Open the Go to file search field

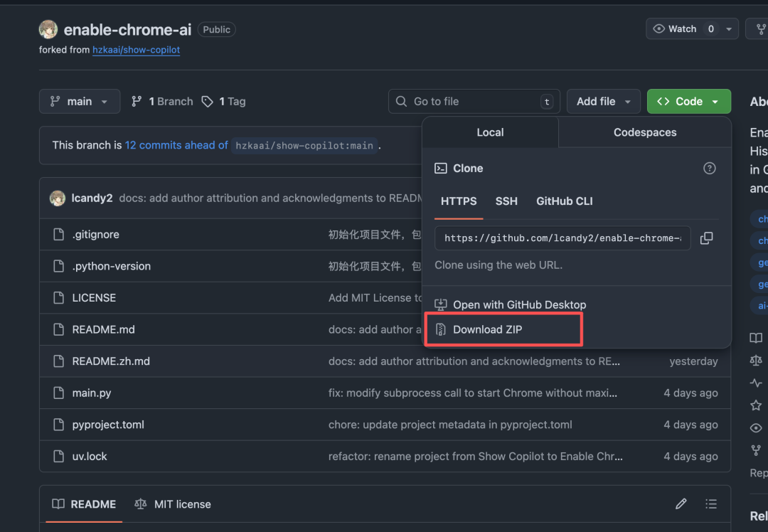coord(474,101)
